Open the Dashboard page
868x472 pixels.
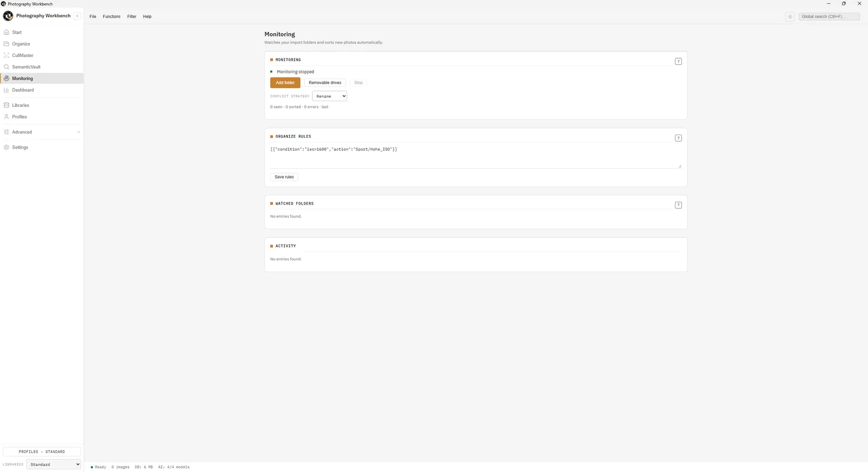pyautogui.click(x=42, y=90)
